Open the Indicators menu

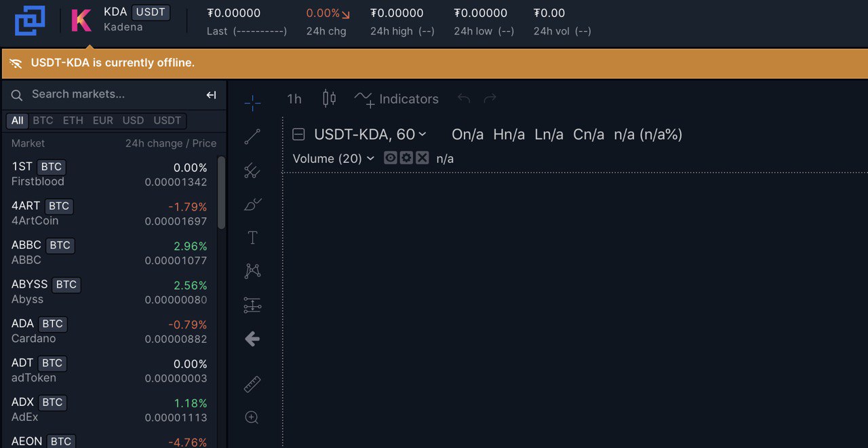point(397,99)
